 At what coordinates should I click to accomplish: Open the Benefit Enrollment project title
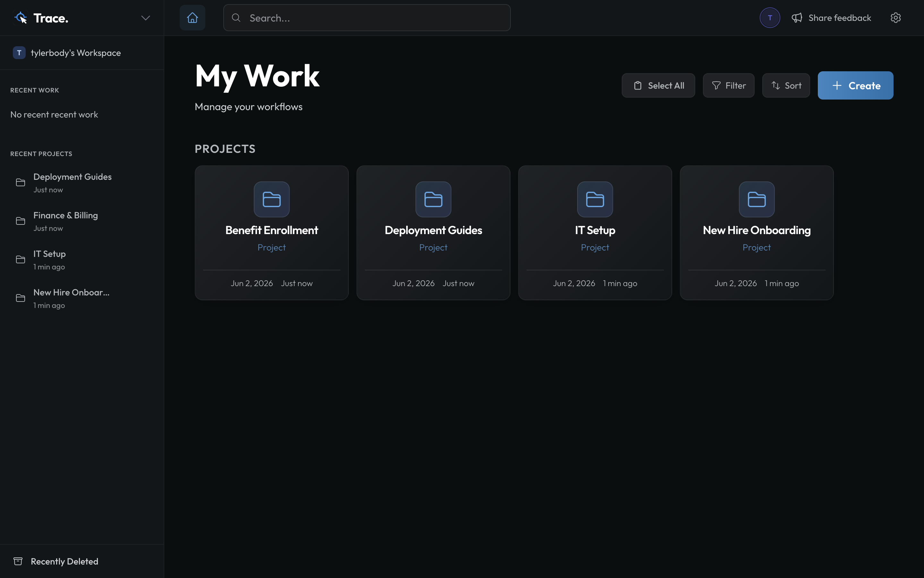pos(271,230)
